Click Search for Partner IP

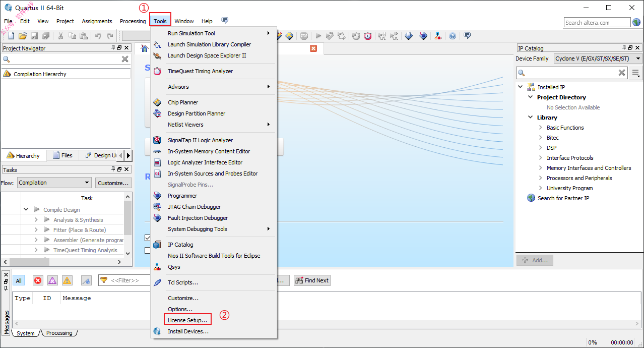click(x=563, y=198)
